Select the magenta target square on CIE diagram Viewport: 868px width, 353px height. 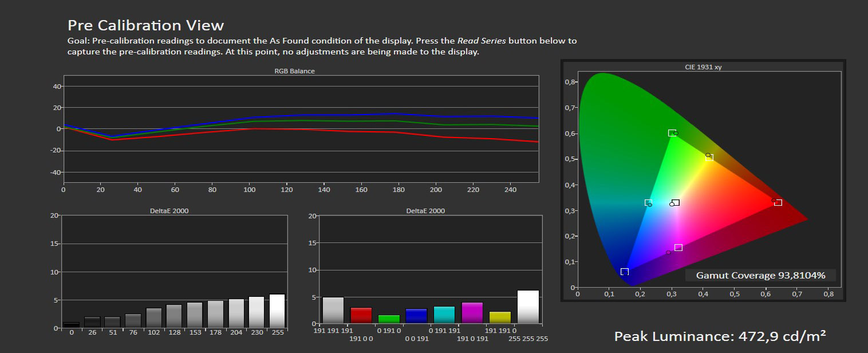coord(678,248)
